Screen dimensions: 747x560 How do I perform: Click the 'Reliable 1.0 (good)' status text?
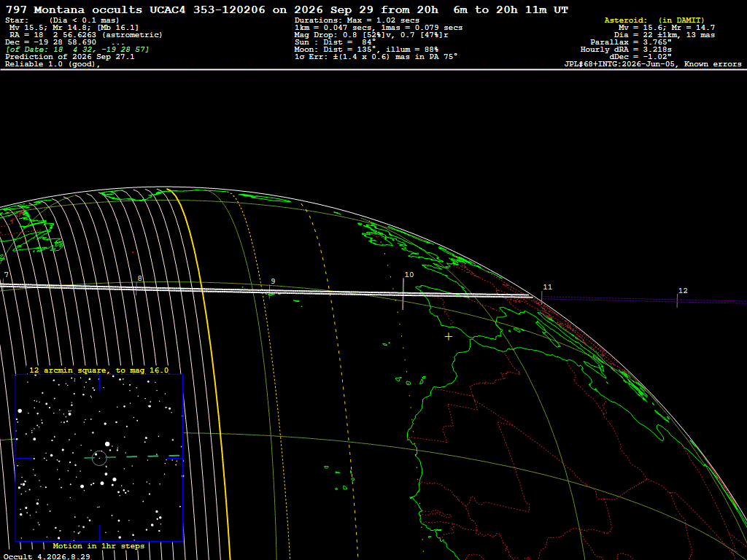[53, 64]
